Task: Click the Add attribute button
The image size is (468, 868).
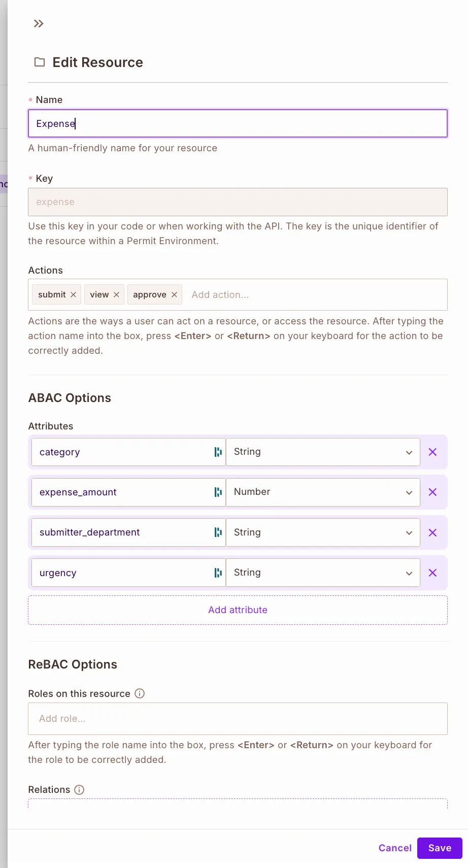Action: pos(238,610)
